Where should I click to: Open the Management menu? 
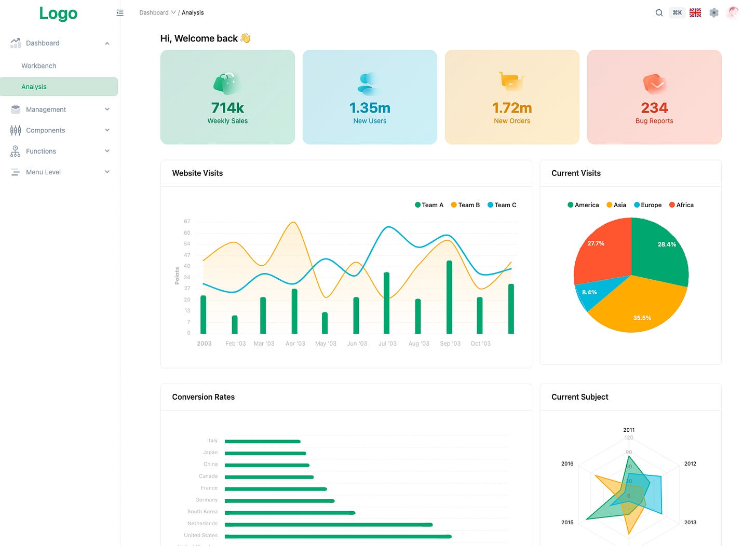(x=59, y=109)
